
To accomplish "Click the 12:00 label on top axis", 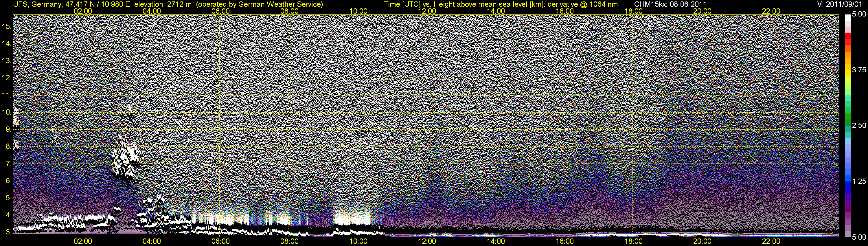I will point(427,11).
